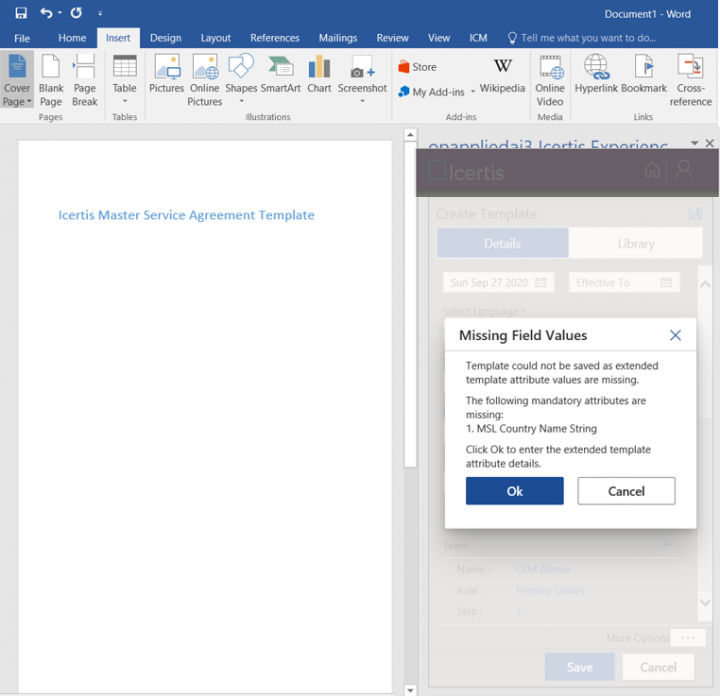
Task: Open the File menu
Action: (x=21, y=38)
